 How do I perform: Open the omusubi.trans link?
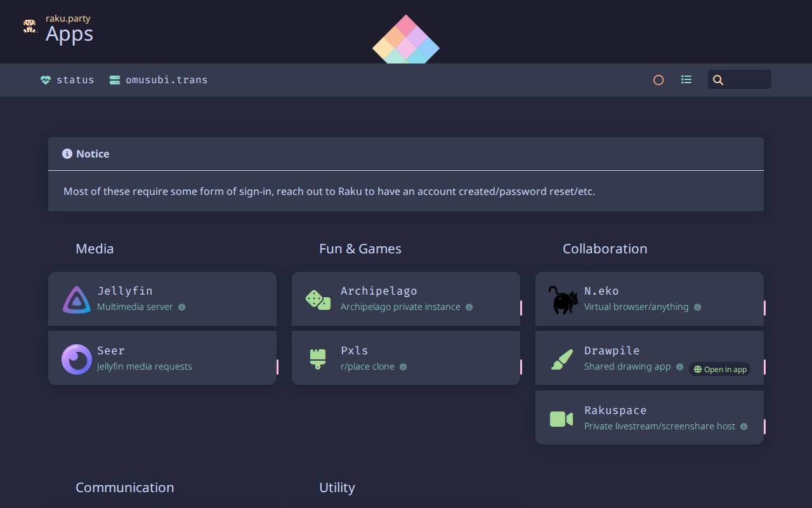coord(159,80)
